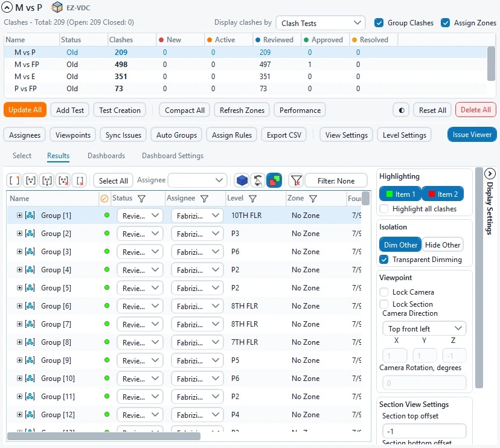The image size is (500, 448).
Task: Click the Add Test button
Action: 70,110
